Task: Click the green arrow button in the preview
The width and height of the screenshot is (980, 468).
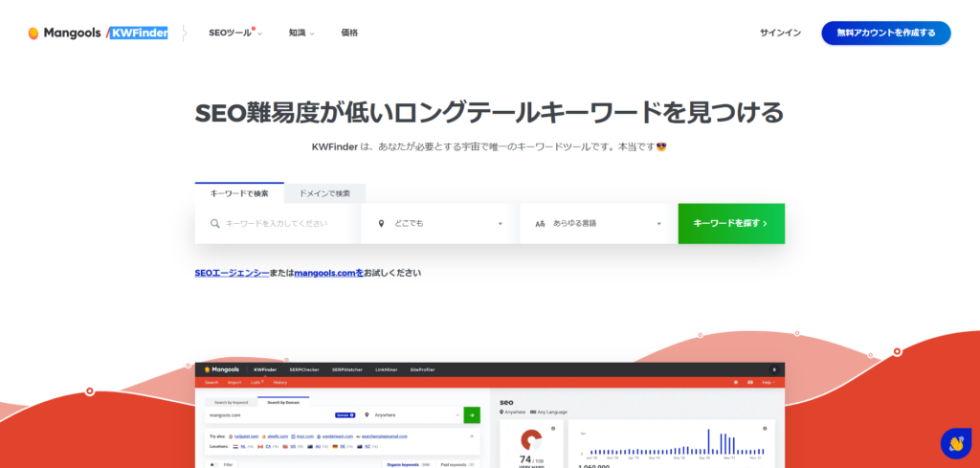Action: click(472, 415)
